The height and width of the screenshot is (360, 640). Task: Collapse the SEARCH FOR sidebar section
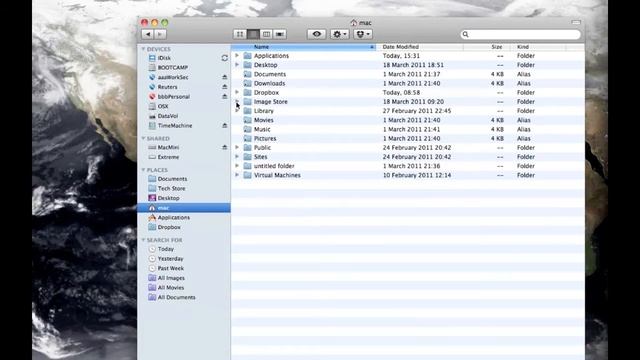click(143, 240)
